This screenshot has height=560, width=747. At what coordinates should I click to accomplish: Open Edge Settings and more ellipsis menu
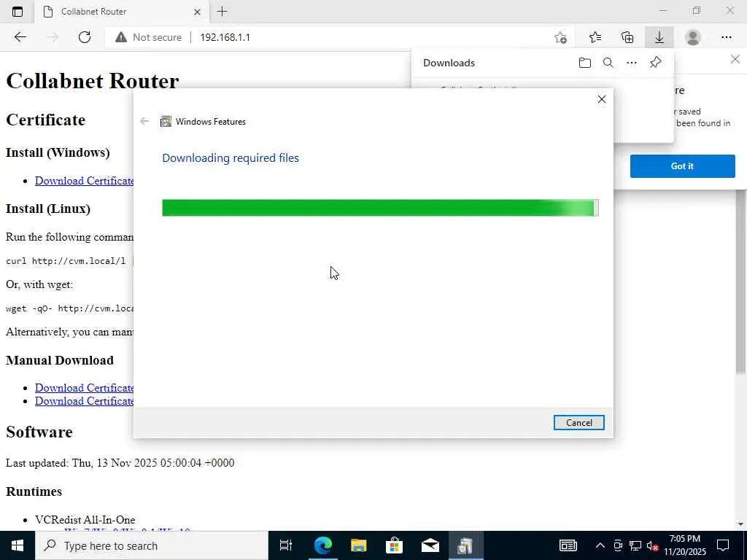726,37
